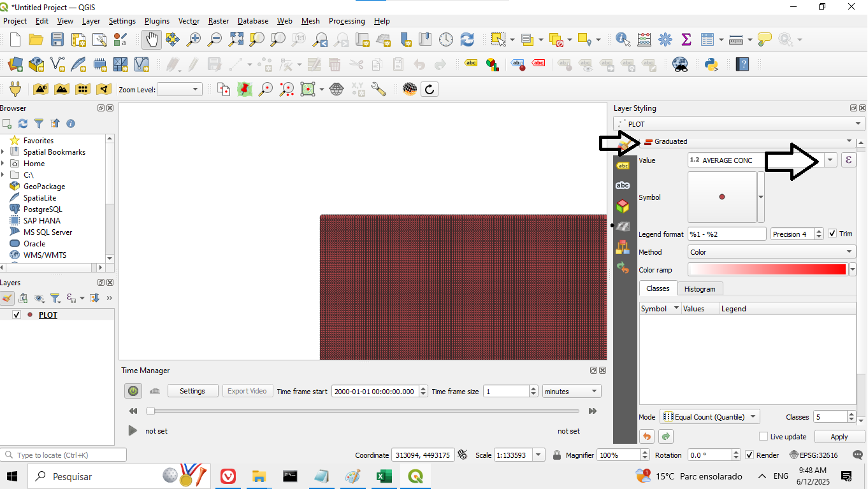Screen dimensions: 868x489
Task: Open the Help Contents book icon
Action: [x=742, y=64]
